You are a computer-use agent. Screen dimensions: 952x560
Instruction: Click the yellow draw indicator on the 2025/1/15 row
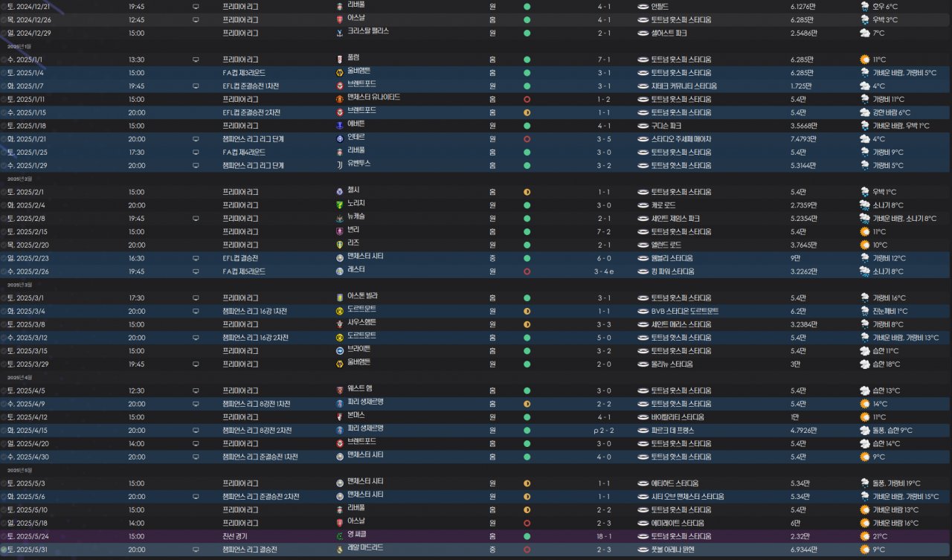pos(527,112)
